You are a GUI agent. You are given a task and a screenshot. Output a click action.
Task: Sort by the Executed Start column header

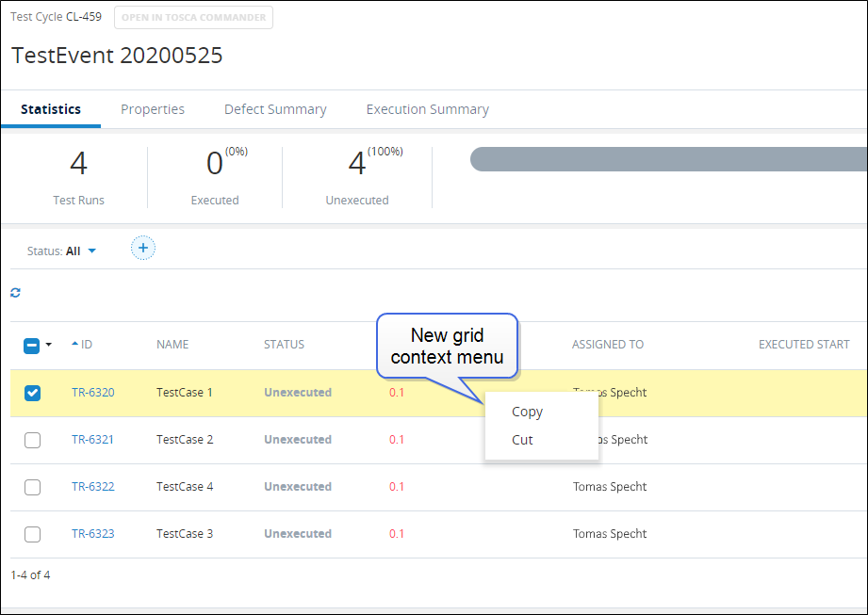click(804, 345)
